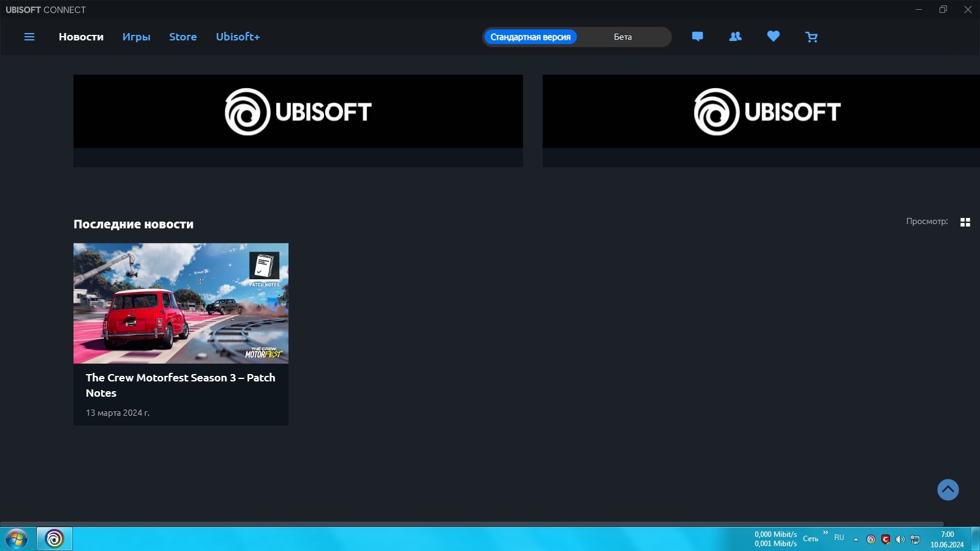Image resolution: width=980 pixels, height=551 pixels.
Task: Click The Crew Motorfest Season 3 title
Action: click(181, 385)
